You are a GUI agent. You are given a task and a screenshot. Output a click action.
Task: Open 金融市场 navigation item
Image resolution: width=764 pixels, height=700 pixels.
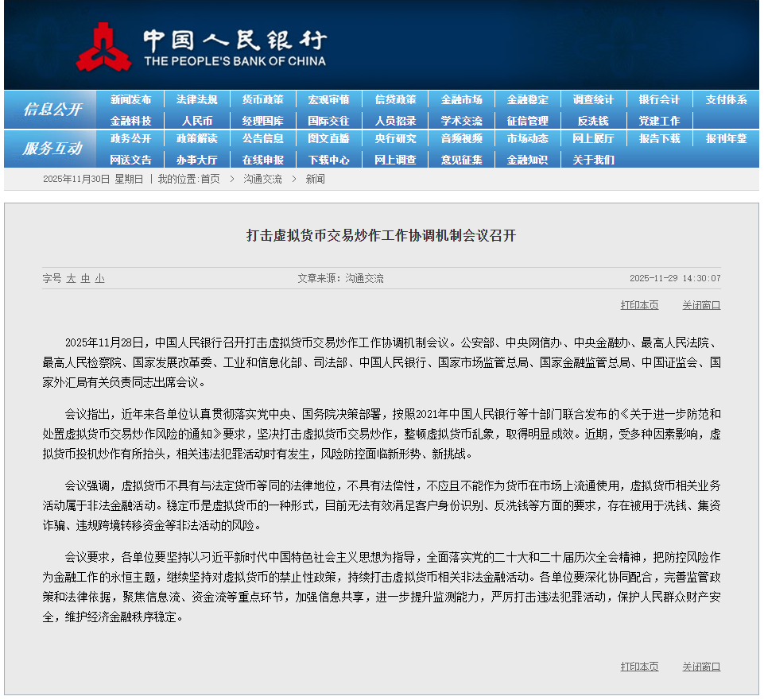[461, 100]
